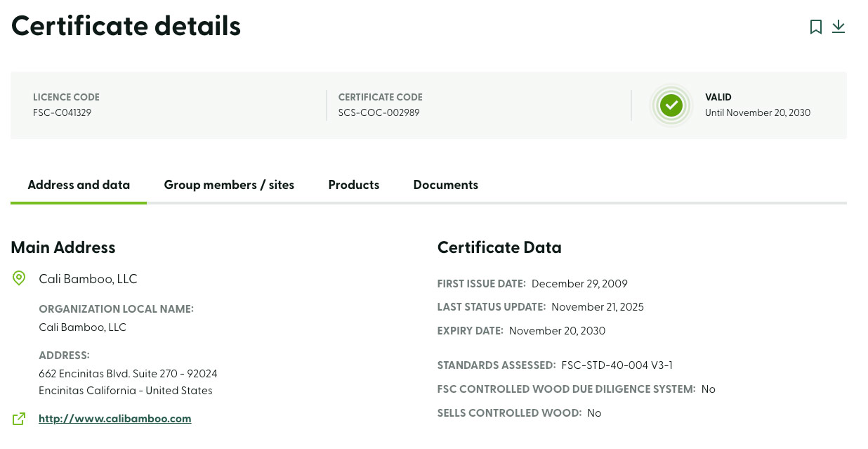
Task: Click the Main Address heading
Action: 63,247
